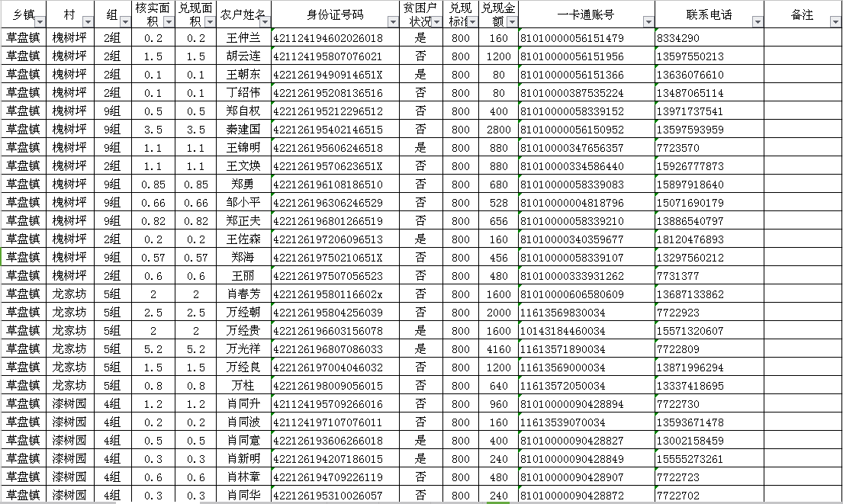Select the name cell 肖春芳
843x504 pixels.
(243, 294)
